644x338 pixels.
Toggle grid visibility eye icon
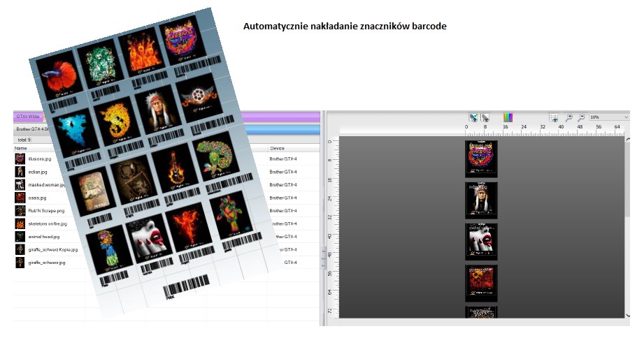pos(554,118)
